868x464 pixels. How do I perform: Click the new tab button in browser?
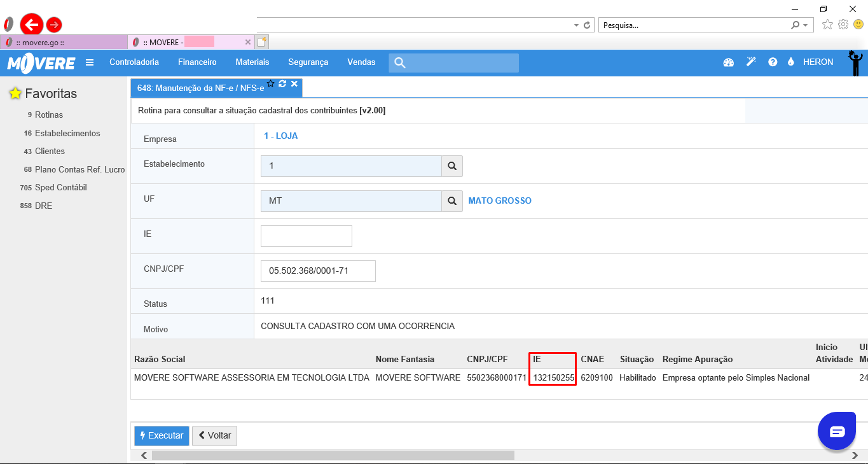(x=263, y=42)
